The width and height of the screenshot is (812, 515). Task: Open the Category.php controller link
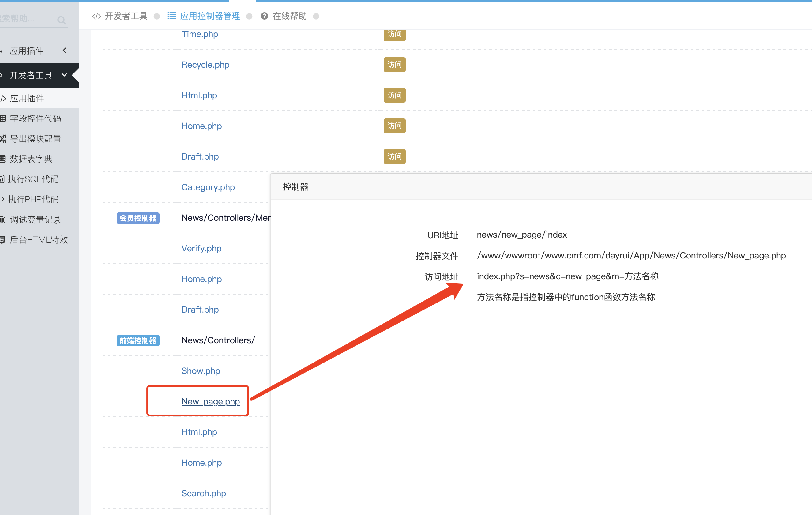tap(208, 187)
